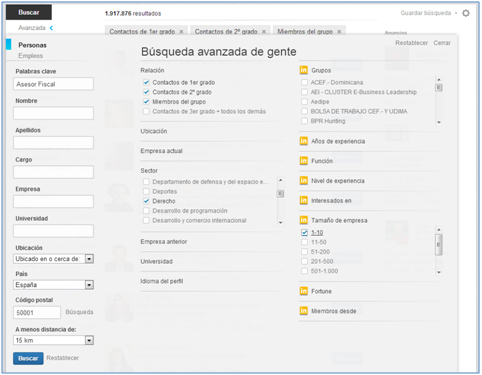The width and height of the screenshot is (482, 375).
Task: Uncheck Contactos de 2º grado checkbox
Action: click(x=146, y=92)
